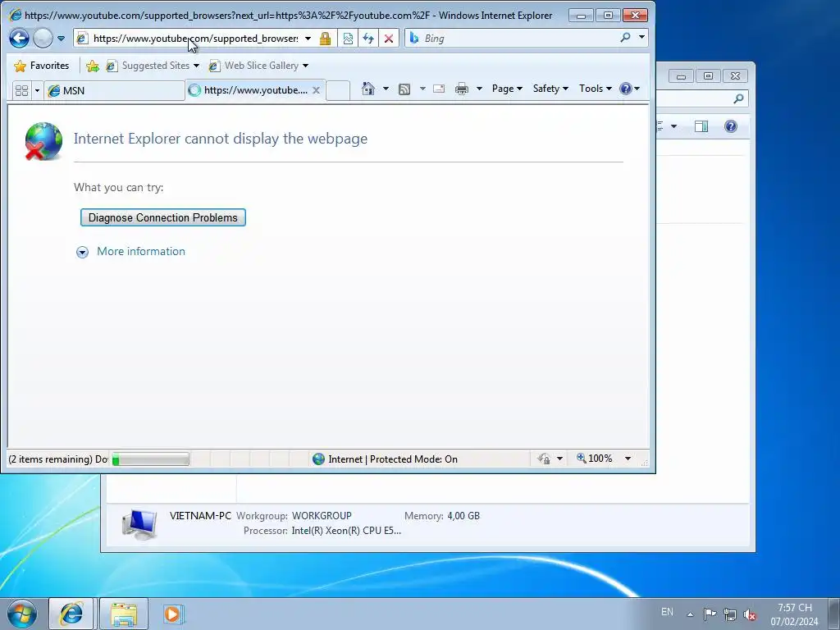Click the Explorer window search magnifier
Image resolution: width=840 pixels, height=630 pixels.
point(739,98)
